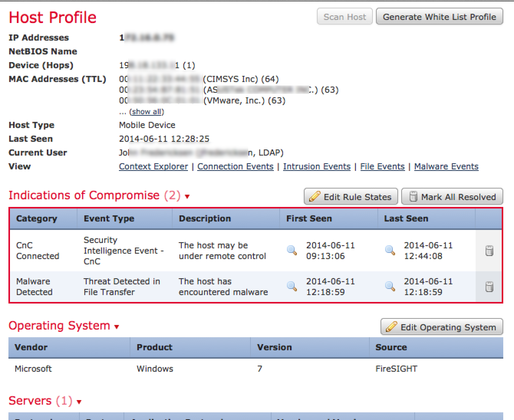Click magnifier beside Malware Detected Last Seen
The width and height of the screenshot is (514, 420).
(x=390, y=286)
